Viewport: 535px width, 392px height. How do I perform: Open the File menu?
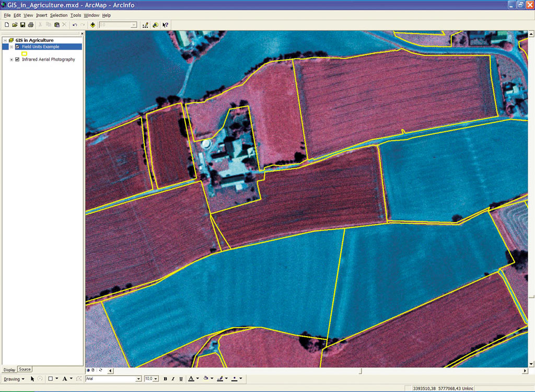tap(7, 15)
